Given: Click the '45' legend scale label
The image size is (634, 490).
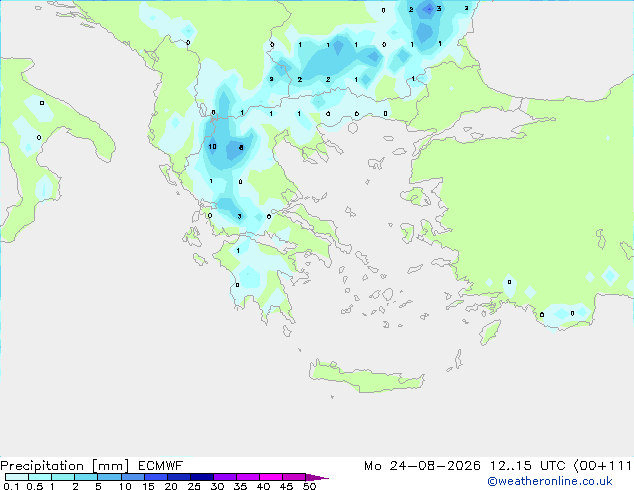Looking at the screenshot, I should [x=287, y=486].
